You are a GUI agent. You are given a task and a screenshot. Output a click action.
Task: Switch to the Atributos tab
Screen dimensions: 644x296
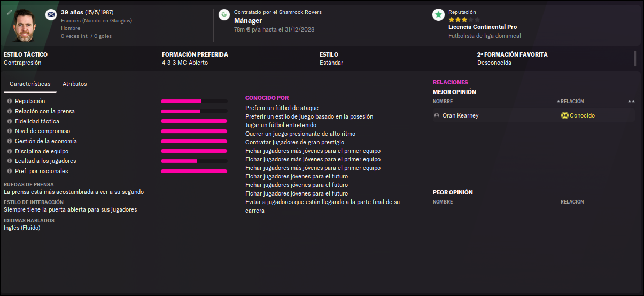coord(74,84)
